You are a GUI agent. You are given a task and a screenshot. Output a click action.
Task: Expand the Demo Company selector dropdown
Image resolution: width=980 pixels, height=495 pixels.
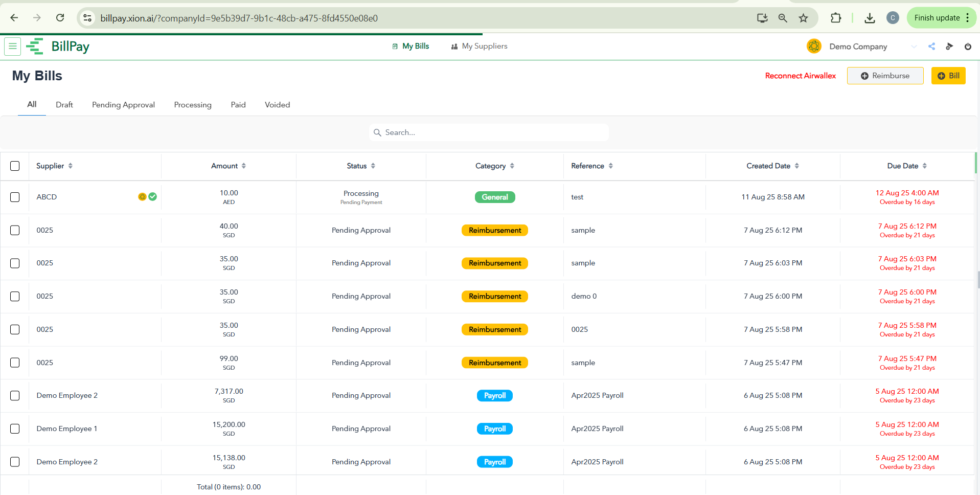coord(914,47)
